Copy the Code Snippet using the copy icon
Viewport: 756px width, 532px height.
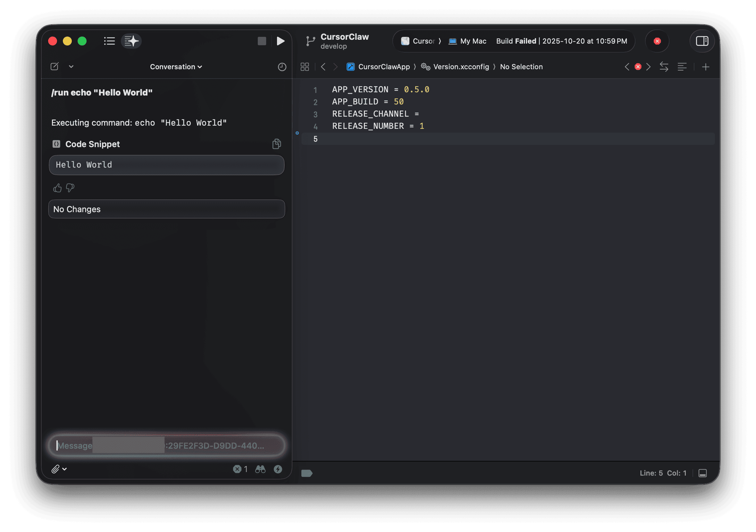click(x=276, y=144)
